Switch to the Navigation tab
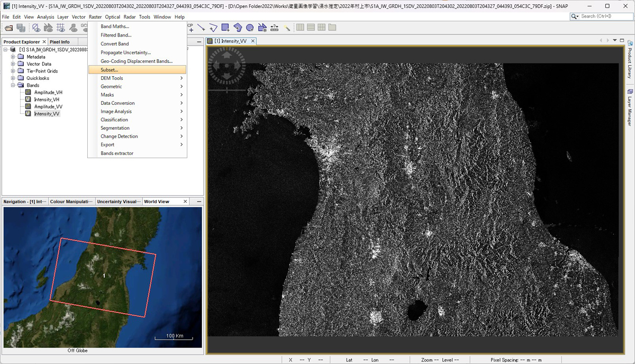 pyautogui.click(x=25, y=202)
